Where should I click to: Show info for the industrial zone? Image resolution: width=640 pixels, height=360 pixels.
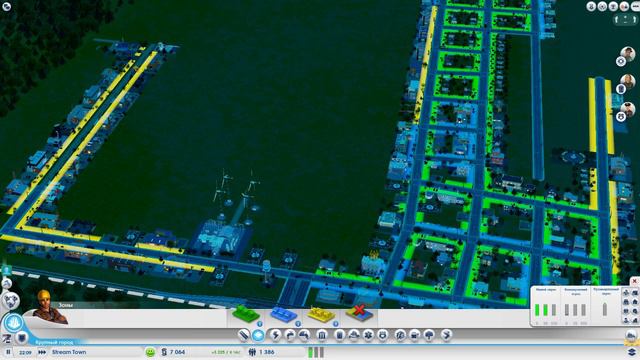336,324
